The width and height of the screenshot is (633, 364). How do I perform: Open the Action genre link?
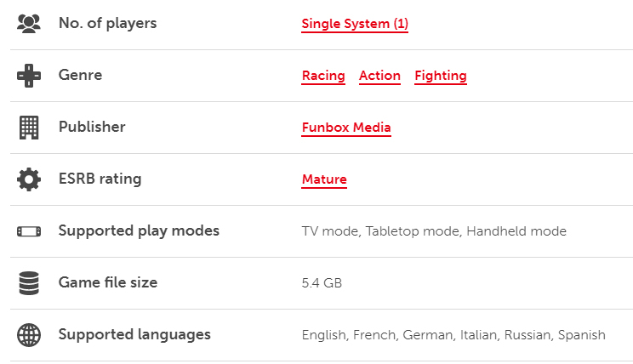(x=379, y=76)
